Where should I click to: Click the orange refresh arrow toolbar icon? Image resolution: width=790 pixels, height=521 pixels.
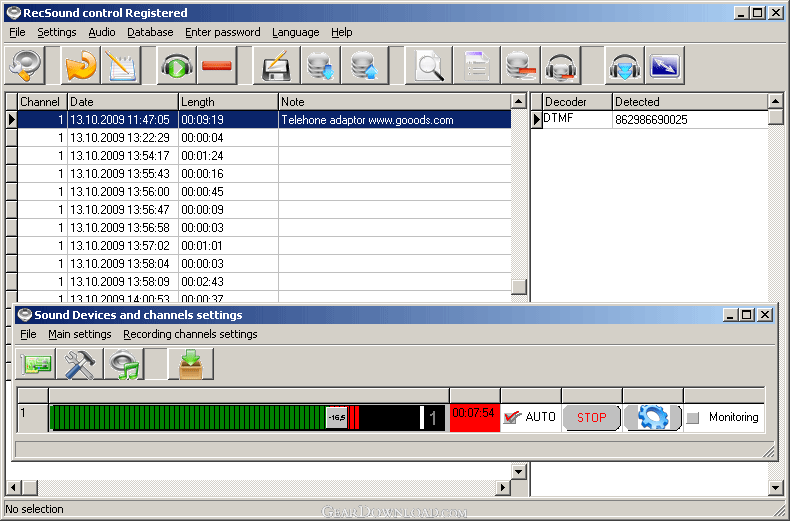[81, 65]
